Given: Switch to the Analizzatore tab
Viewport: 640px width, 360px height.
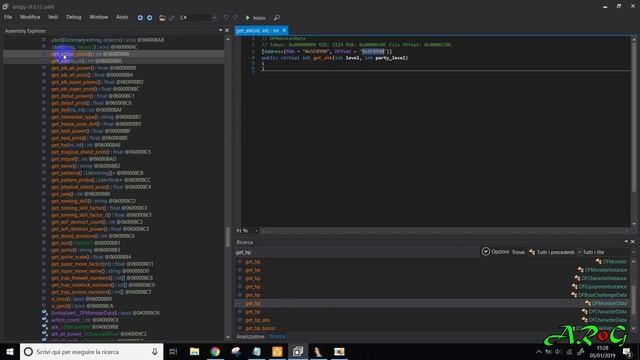Looking at the screenshot, I should click(251, 336).
